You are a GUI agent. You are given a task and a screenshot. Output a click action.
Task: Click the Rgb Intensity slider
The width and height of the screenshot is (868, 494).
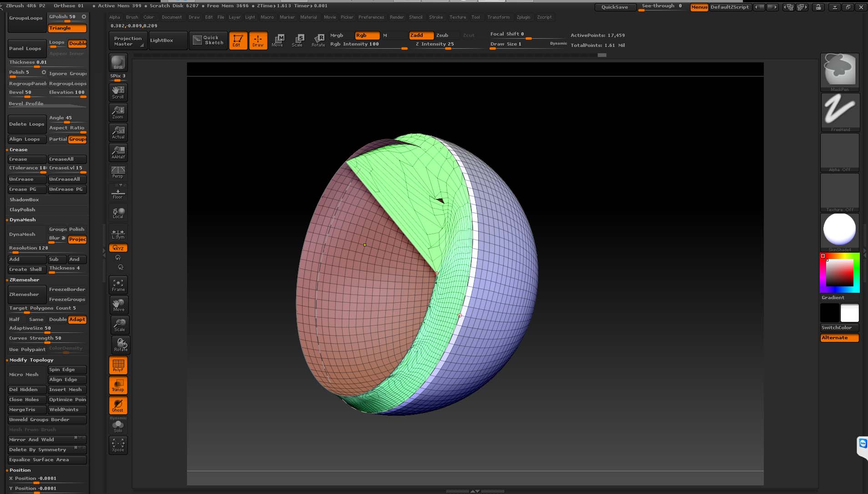[368, 45]
